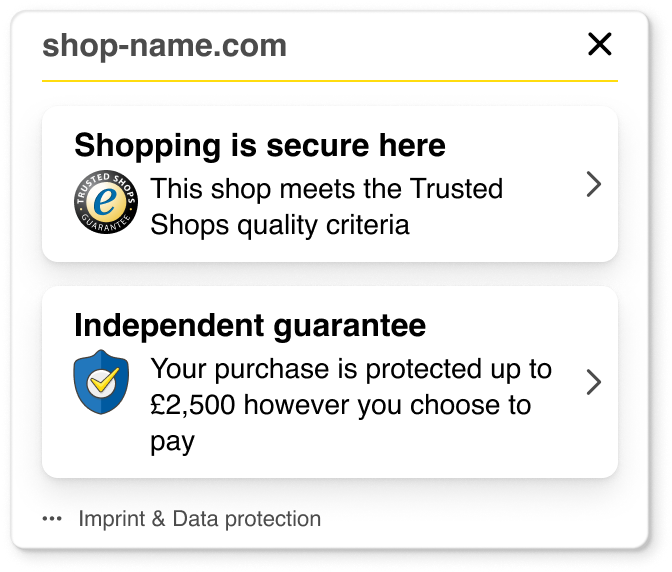Click the word 'Imprint' in the footer
The height and width of the screenshot is (572, 672).
[112, 519]
